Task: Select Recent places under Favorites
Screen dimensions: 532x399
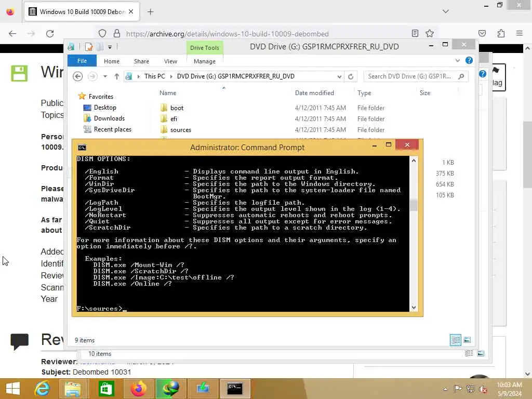Action: pyautogui.click(x=113, y=129)
